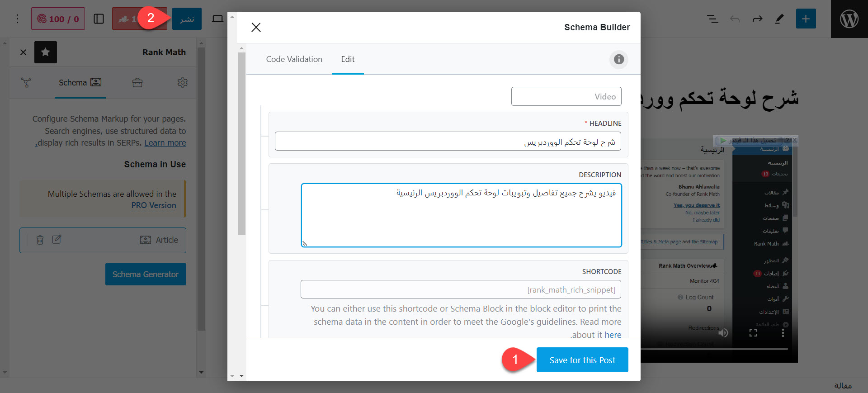Open Rank Math advanced settings gear tab
Viewport: 868px width, 393px height.
coord(182,83)
